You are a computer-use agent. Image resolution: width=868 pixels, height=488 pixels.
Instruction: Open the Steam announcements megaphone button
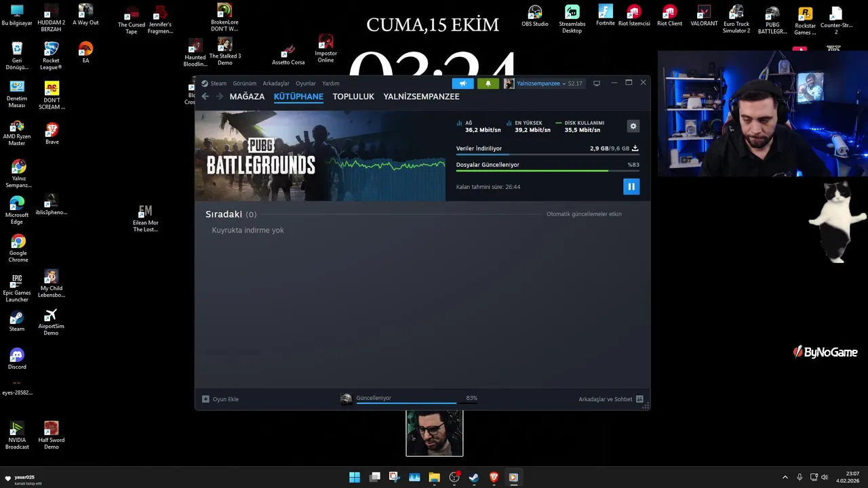(463, 83)
